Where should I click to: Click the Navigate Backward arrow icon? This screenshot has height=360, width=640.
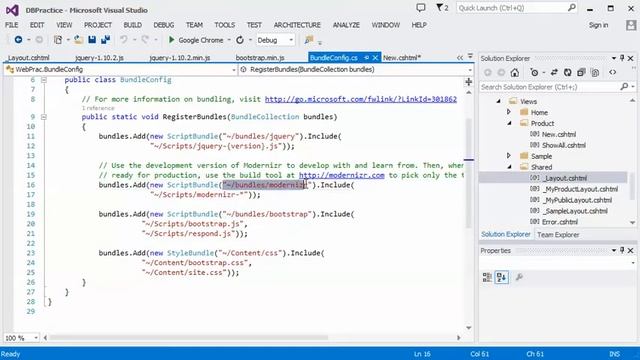18,40
